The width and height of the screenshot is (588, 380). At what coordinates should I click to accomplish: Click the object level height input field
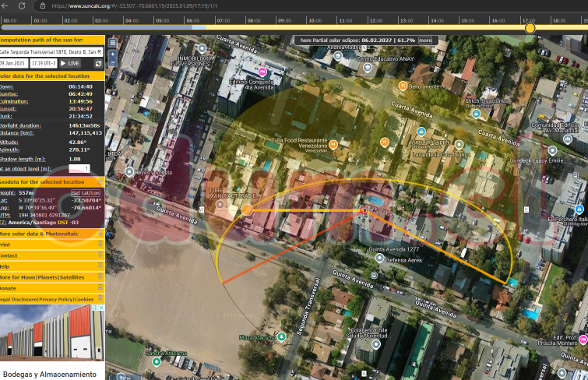coord(79,168)
